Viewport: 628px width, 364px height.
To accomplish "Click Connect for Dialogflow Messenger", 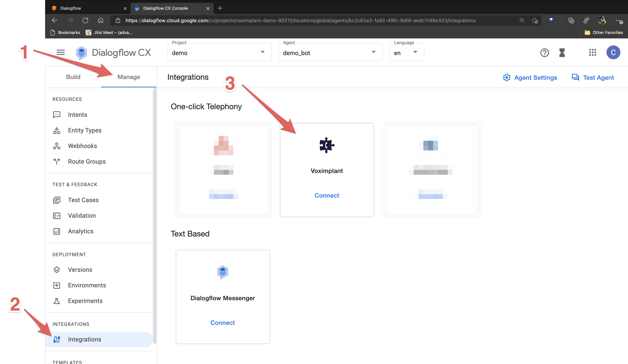I will 222,323.
